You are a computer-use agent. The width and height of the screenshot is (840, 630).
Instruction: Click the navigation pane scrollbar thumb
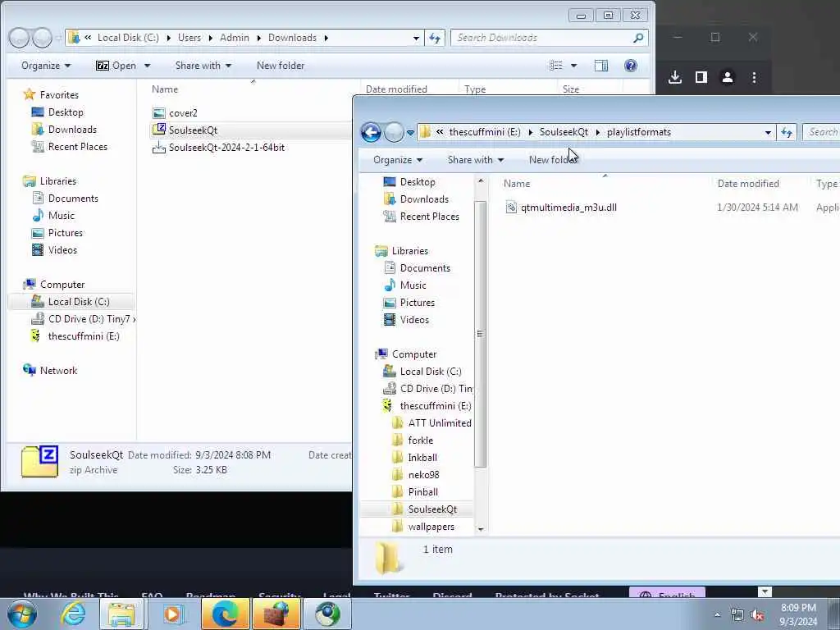481,334
